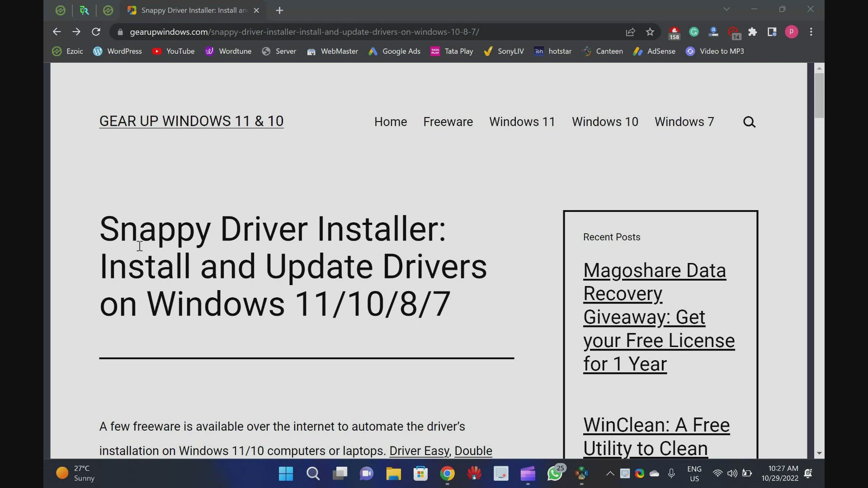Open the Windows Start menu
This screenshot has width=868, height=488.
(286, 474)
